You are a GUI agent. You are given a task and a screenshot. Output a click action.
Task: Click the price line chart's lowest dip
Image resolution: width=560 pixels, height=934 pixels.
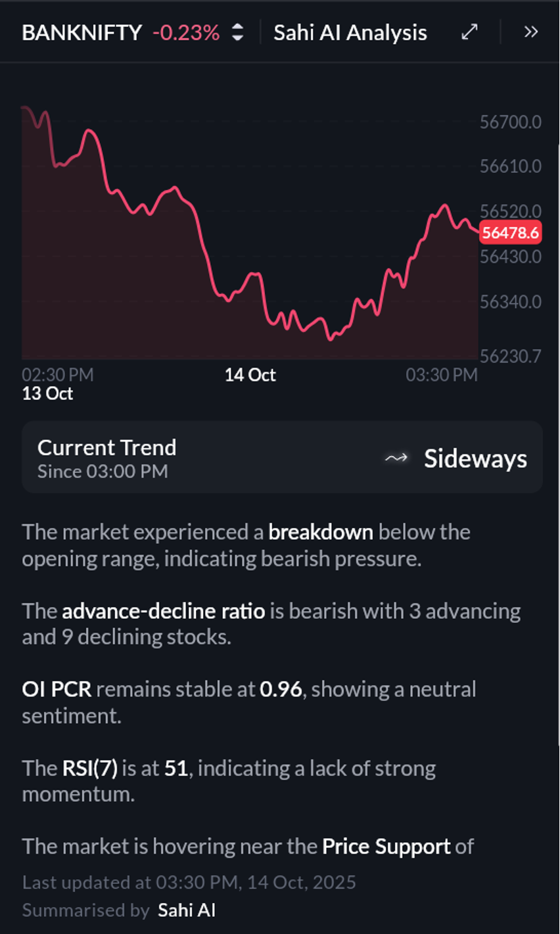pos(331,339)
